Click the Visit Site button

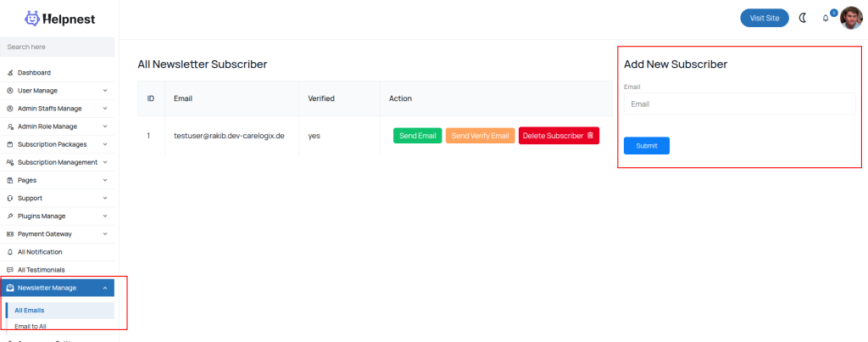pos(764,18)
